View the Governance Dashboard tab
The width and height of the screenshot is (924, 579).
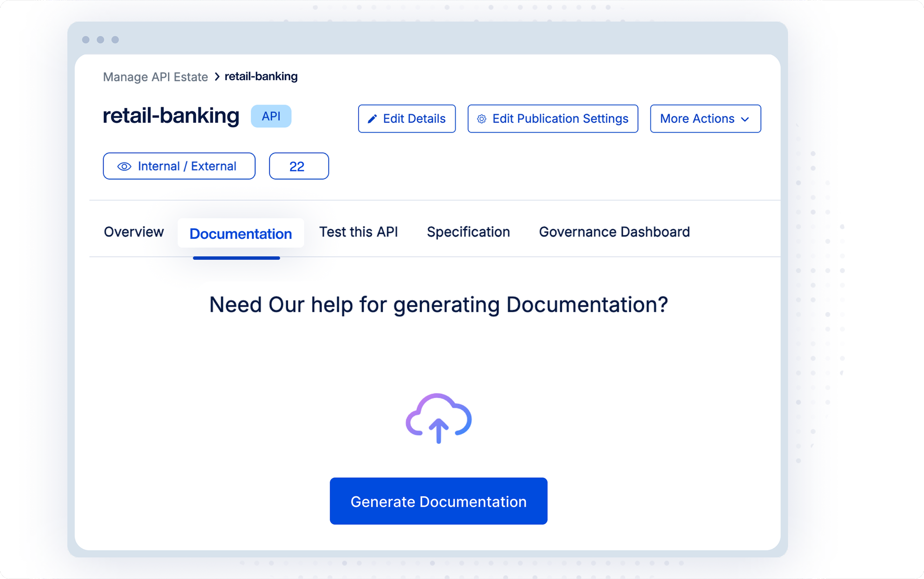coord(614,232)
